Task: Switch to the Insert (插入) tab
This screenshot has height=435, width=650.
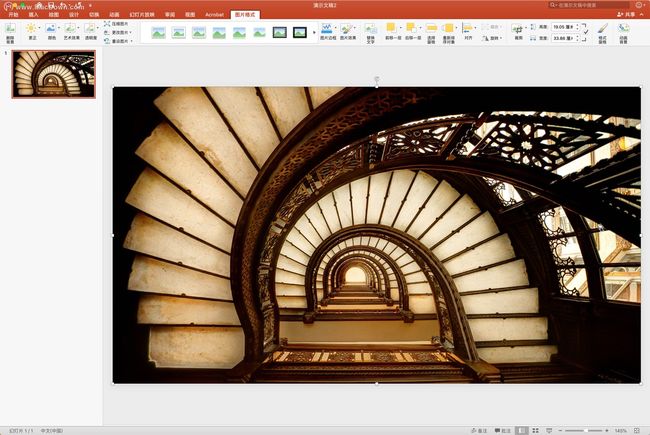Action: (33, 15)
